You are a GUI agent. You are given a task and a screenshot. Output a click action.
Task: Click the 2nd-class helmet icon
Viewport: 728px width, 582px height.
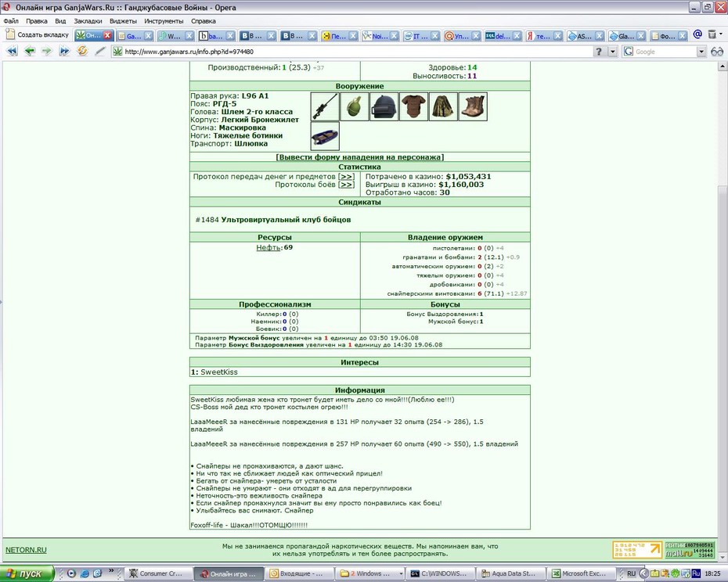click(x=384, y=106)
